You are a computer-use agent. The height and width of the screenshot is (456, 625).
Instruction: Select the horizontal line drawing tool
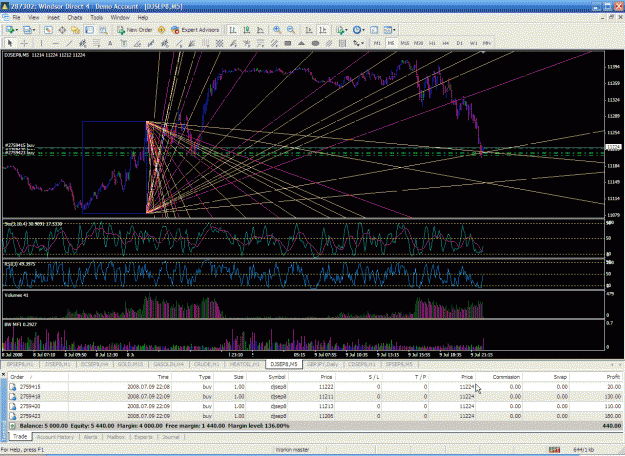click(x=55, y=43)
